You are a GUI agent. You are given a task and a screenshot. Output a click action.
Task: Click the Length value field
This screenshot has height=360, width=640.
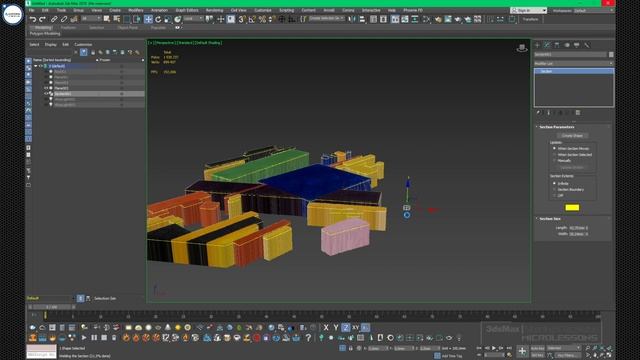pyautogui.click(x=577, y=228)
